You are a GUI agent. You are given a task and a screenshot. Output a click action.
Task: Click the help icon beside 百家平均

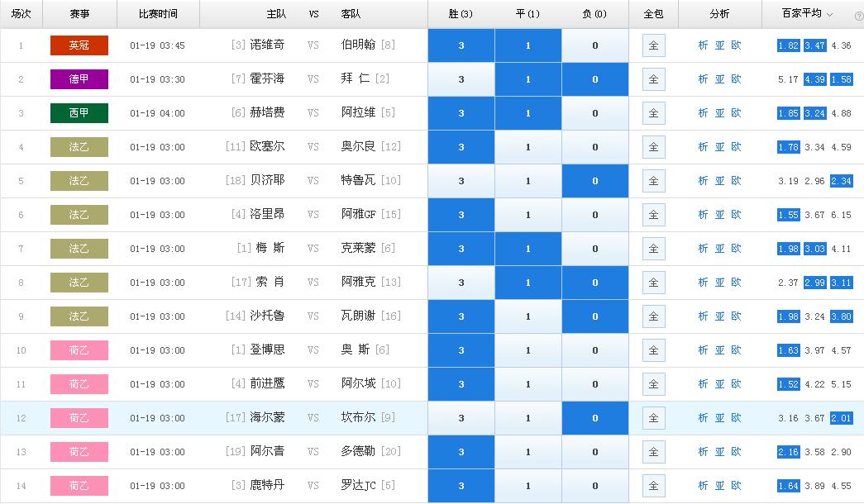pyautogui.click(x=859, y=17)
